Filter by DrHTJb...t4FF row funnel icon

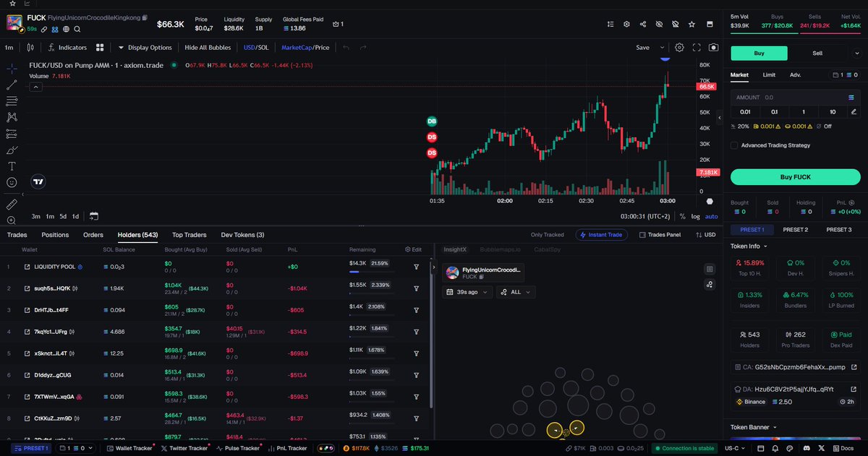click(417, 310)
